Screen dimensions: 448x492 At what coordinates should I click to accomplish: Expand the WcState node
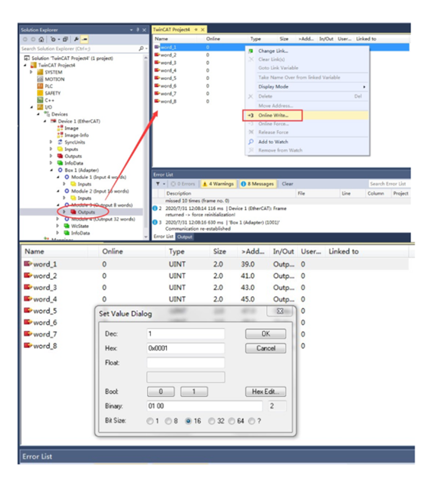pos(57,226)
